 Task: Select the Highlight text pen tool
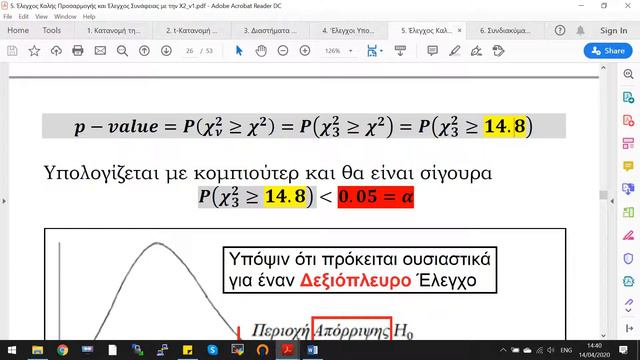click(454, 51)
